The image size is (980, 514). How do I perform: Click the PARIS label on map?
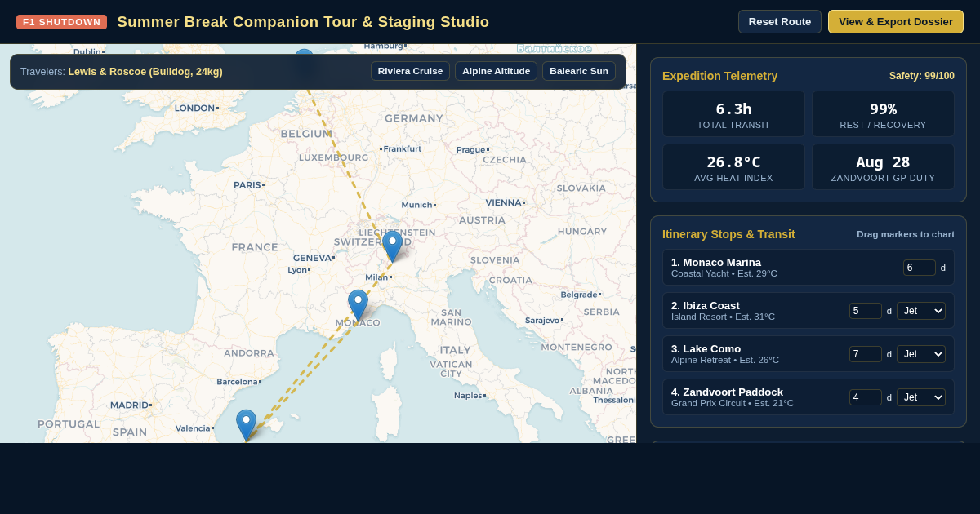pyautogui.click(x=247, y=185)
